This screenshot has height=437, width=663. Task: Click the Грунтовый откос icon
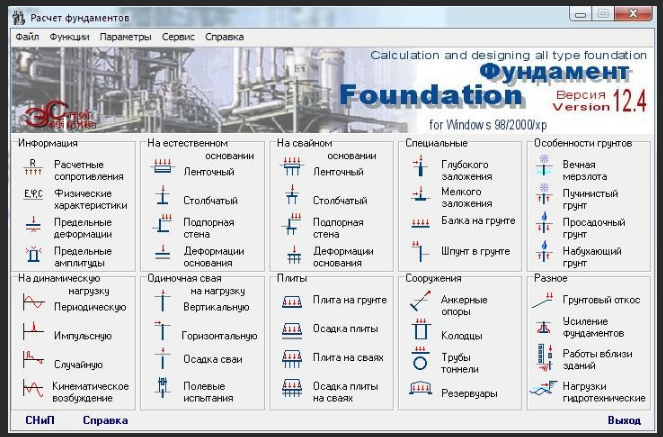[x=543, y=300]
